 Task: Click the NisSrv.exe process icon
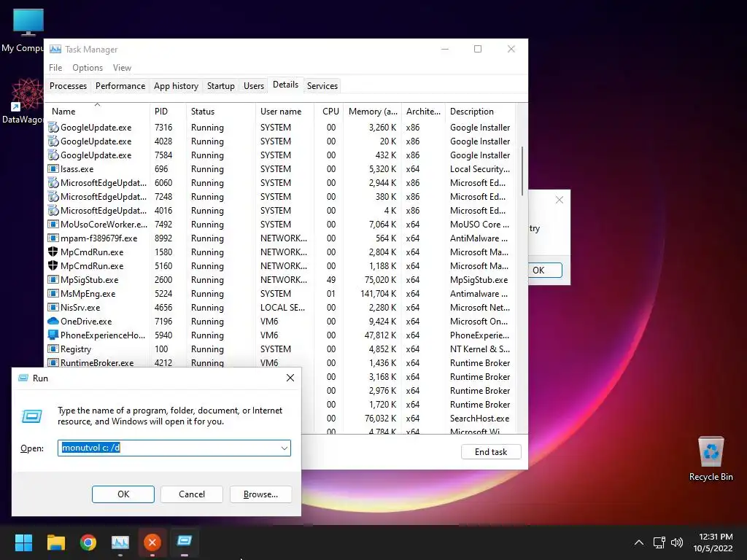[x=53, y=307]
